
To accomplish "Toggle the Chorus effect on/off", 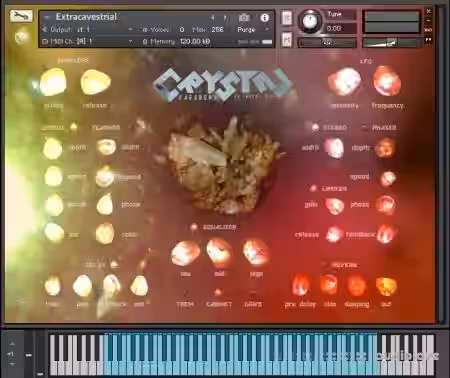I will (x=74, y=126).
